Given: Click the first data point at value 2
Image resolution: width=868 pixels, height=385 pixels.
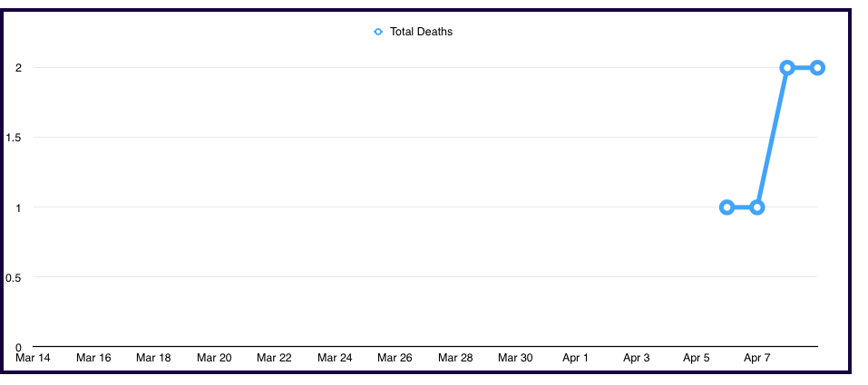Looking at the screenshot, I should (787, 68).
